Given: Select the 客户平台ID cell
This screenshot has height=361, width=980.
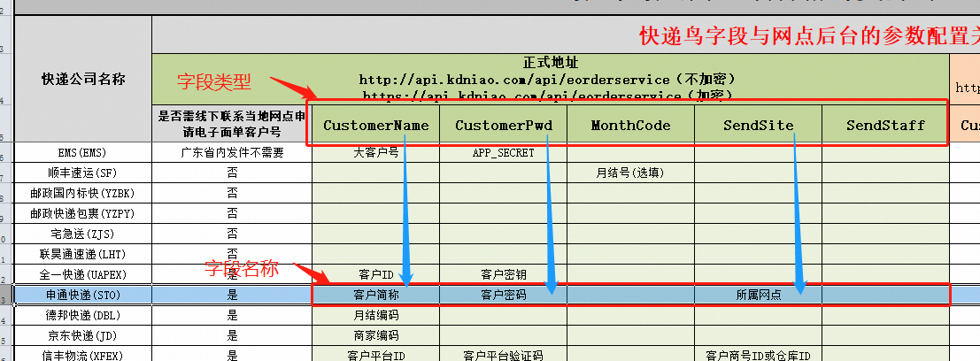Looking at the screenshot, I should [x=375, y=354].
